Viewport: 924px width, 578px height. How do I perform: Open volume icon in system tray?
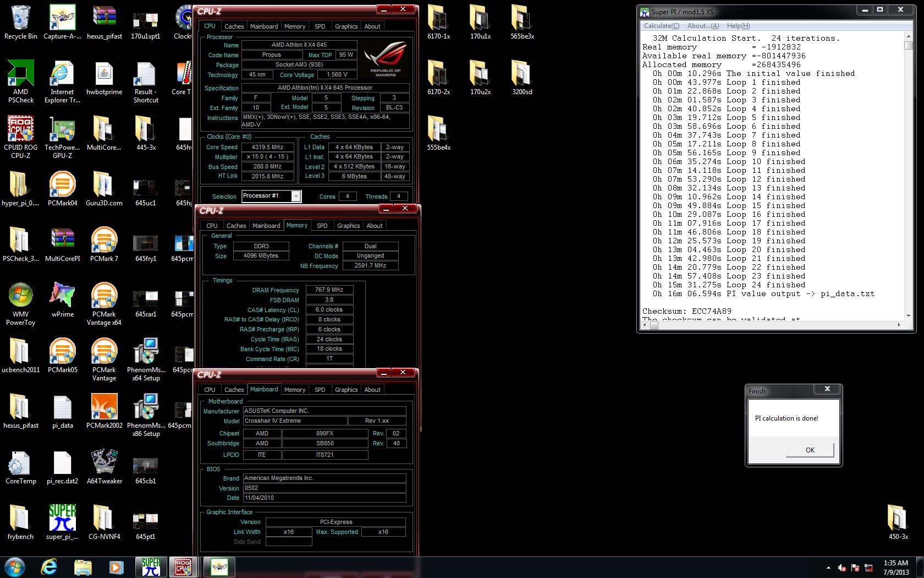click(842, 568)
